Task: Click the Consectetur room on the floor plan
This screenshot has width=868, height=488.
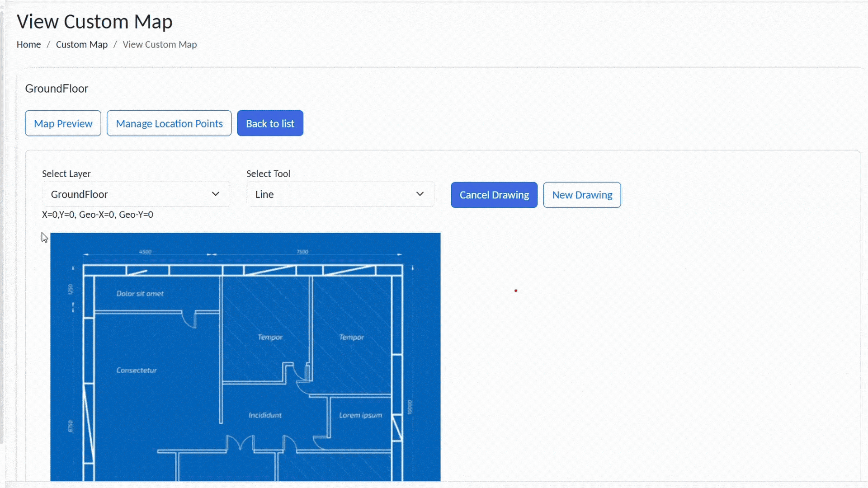Action: click(137, 370)
